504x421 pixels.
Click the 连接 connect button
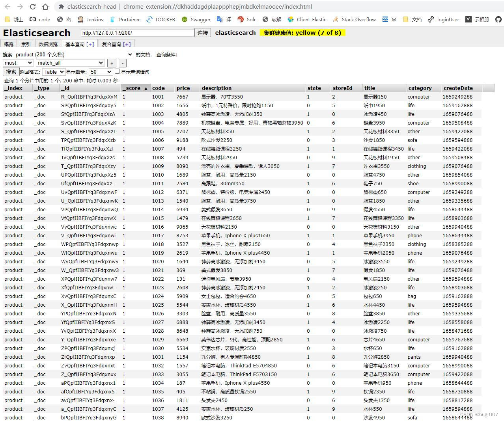(x=203, y=33)
